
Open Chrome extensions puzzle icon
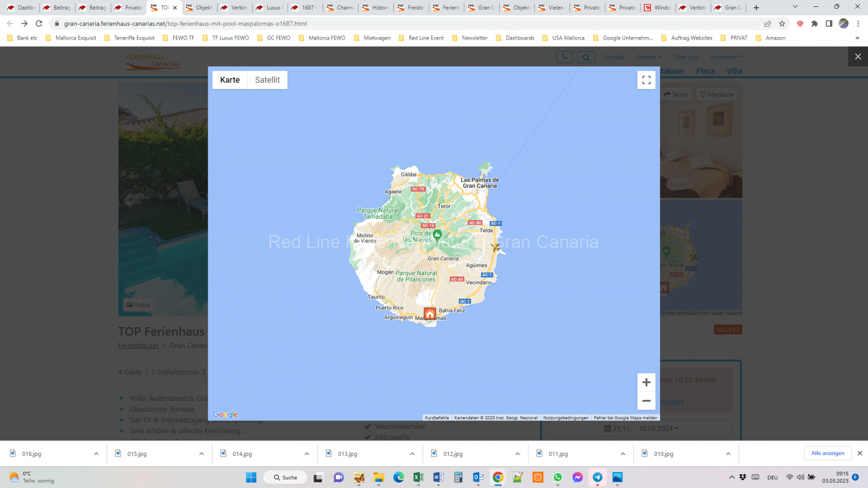pyautogui.click(x=814, y=23)
